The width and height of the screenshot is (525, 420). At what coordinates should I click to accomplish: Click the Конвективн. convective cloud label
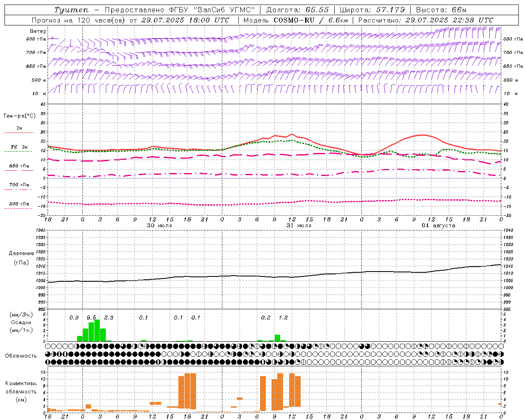21,383
